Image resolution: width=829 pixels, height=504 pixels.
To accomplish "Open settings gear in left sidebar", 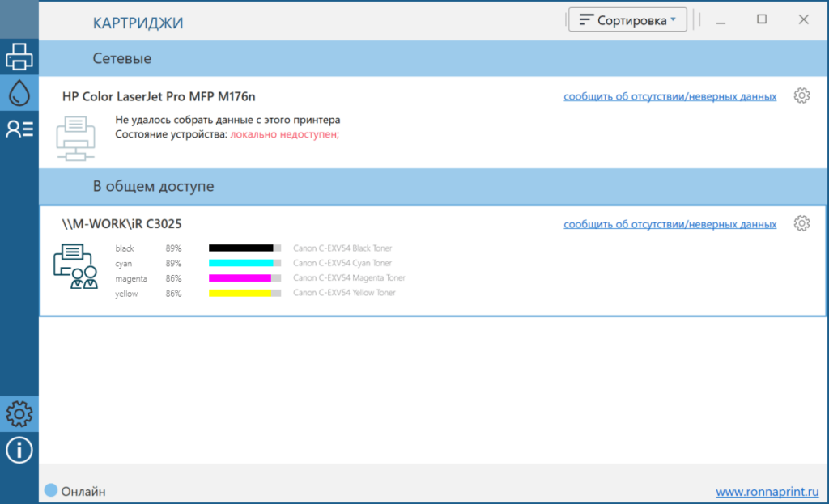I will 19,413.
